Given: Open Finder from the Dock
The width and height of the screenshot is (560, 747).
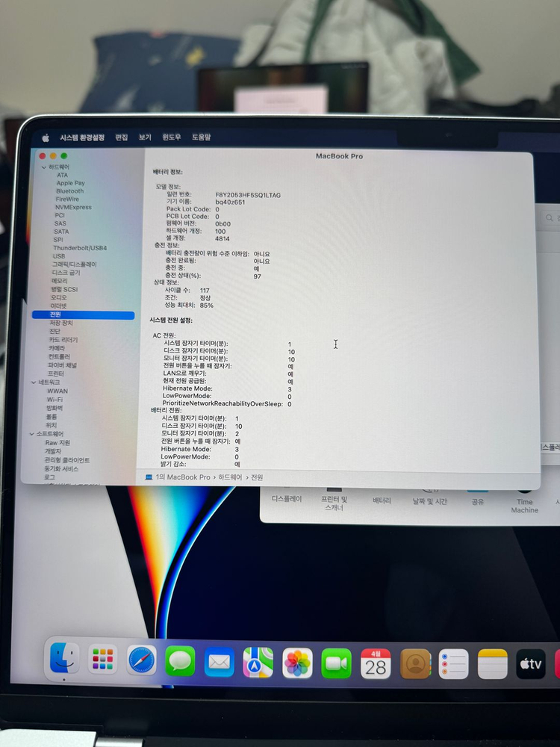Looking at the screenshot, I should pyautogui.click(x=65, y=658).
